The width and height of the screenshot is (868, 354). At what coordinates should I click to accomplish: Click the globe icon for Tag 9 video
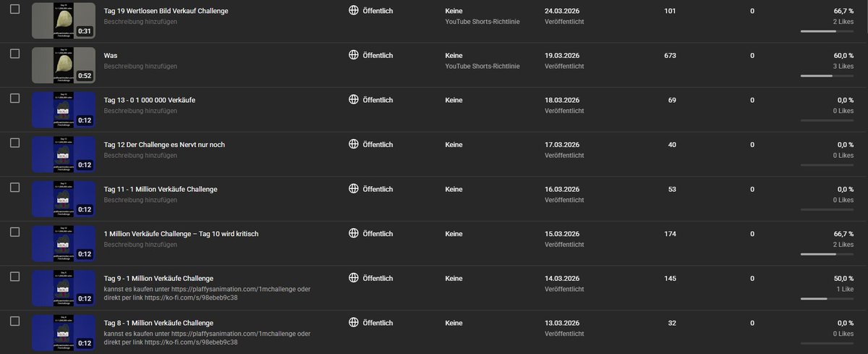[354, 278]
